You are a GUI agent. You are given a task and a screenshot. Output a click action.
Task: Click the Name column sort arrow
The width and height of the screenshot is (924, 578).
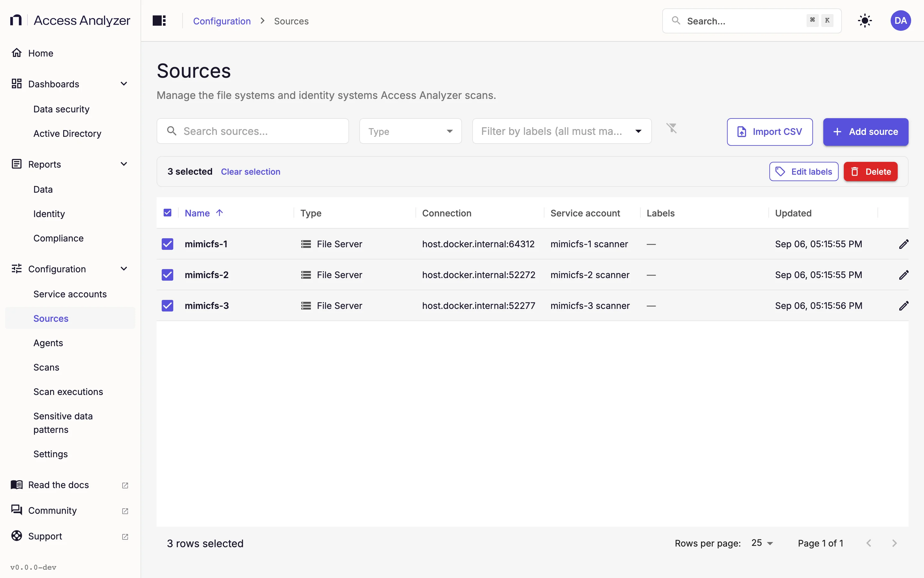[219, 213]
